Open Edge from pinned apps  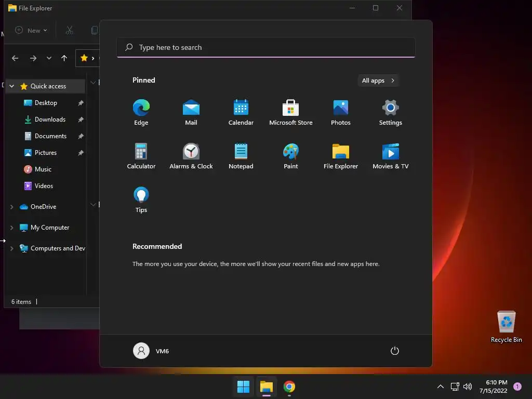point(141,112)
